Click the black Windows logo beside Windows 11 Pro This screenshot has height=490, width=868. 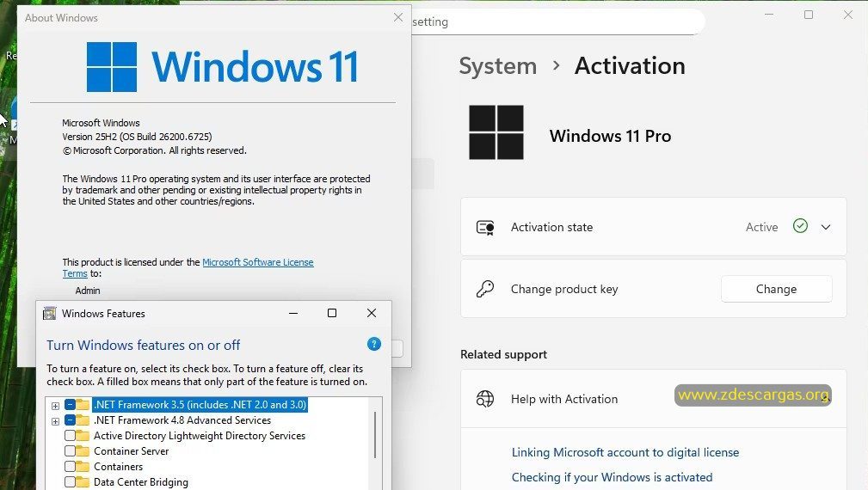coord(496,132)
